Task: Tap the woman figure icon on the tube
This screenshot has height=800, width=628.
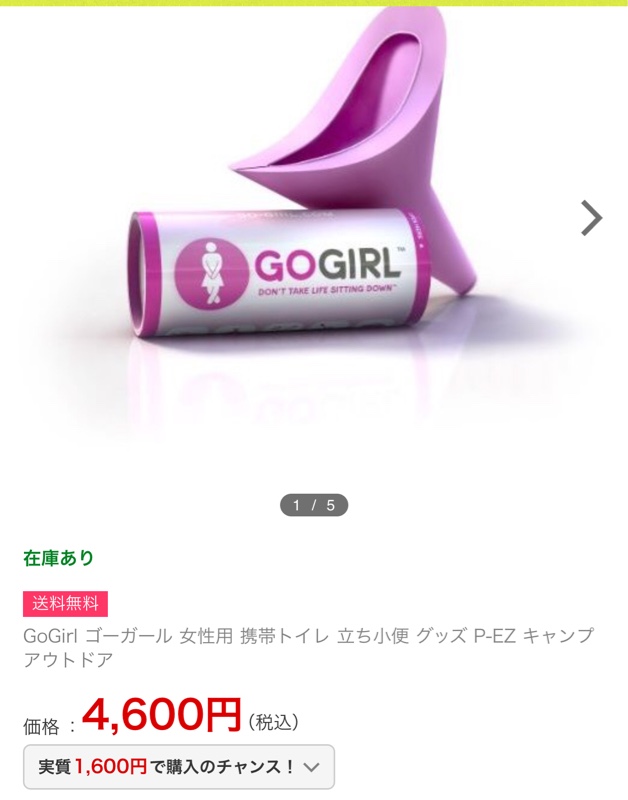Action: tap(211, 272)
